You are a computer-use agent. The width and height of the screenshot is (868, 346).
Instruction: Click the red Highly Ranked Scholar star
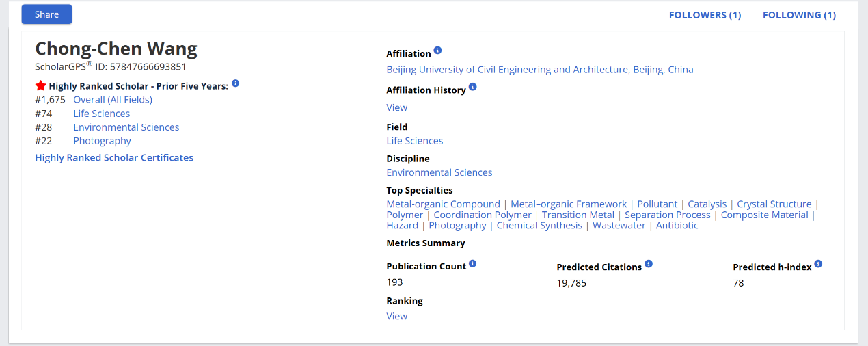click(x=41, y=86)
